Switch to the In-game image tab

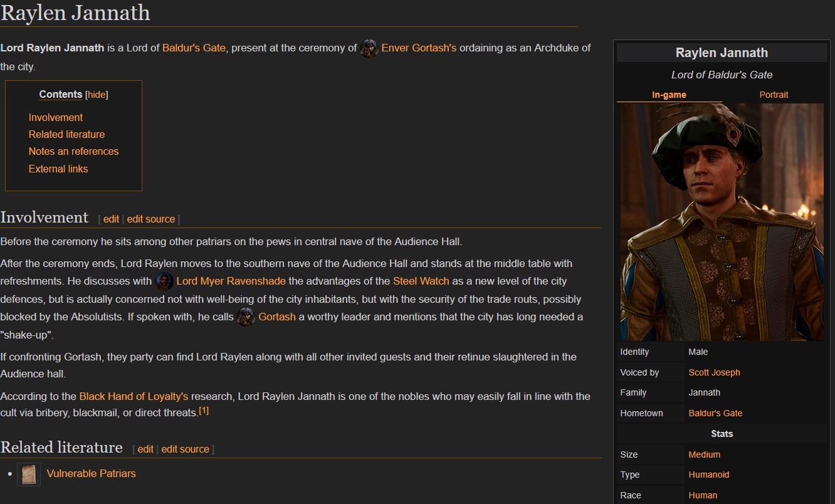pyautogui.click(x=669, y=95)
